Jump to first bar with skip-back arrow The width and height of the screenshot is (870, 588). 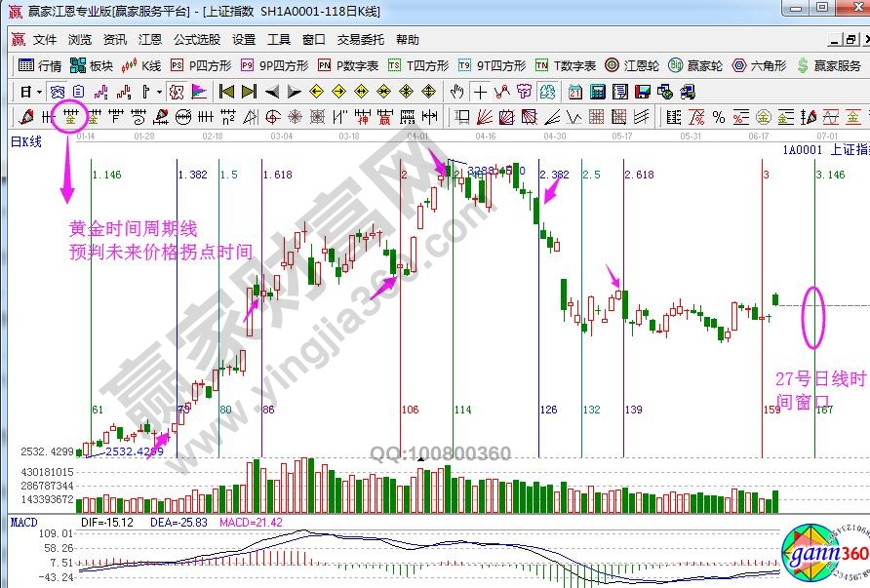click(226, 92)
